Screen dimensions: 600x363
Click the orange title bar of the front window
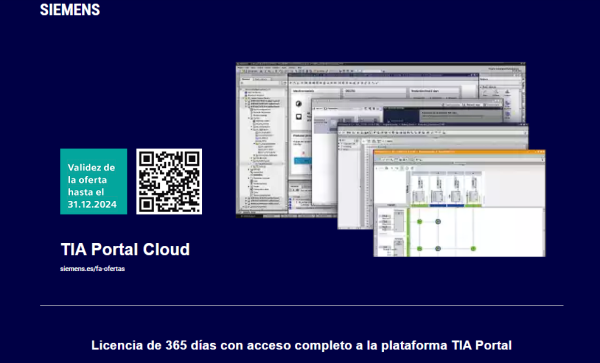(459, 152)
